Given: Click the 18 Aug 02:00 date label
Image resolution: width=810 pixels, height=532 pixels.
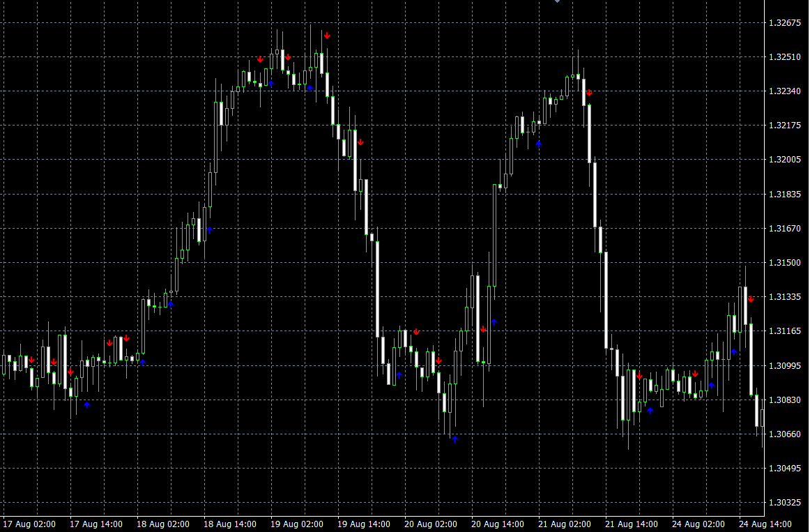Looking at the screenshot, I should pyautogui.click(x=162, y=524).
